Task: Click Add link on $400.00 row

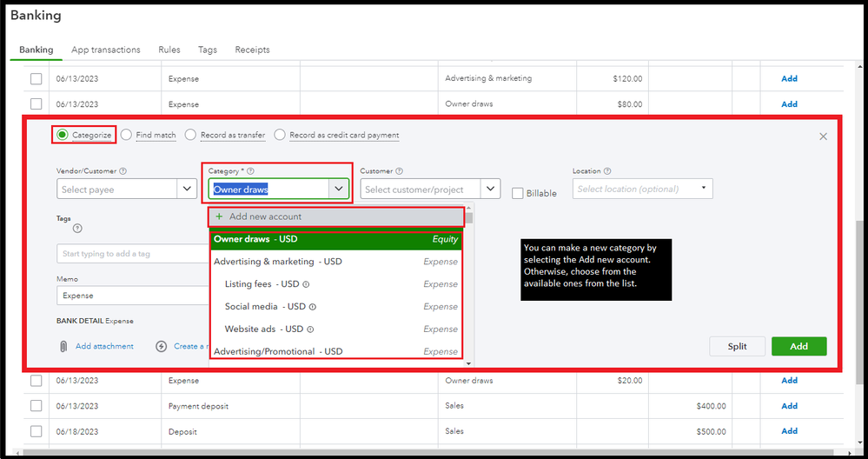Action: (x=790, y=406)
